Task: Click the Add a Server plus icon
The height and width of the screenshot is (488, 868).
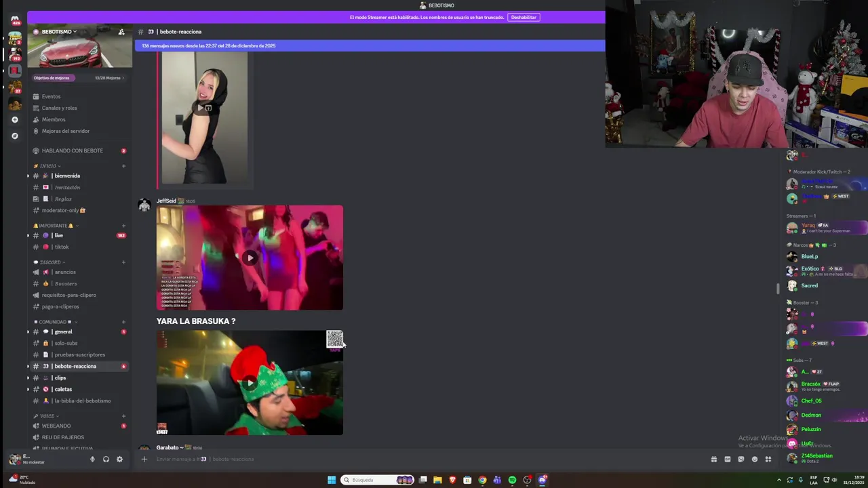Action: click(x=15, y=119)
